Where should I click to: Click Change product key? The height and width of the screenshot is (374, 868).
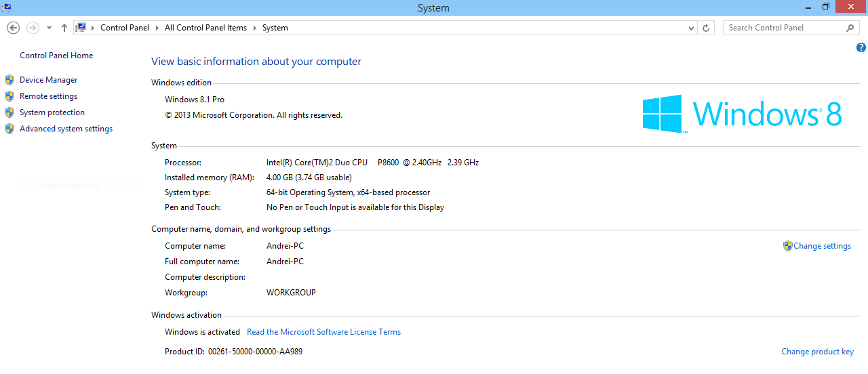(x=817, y=352)
